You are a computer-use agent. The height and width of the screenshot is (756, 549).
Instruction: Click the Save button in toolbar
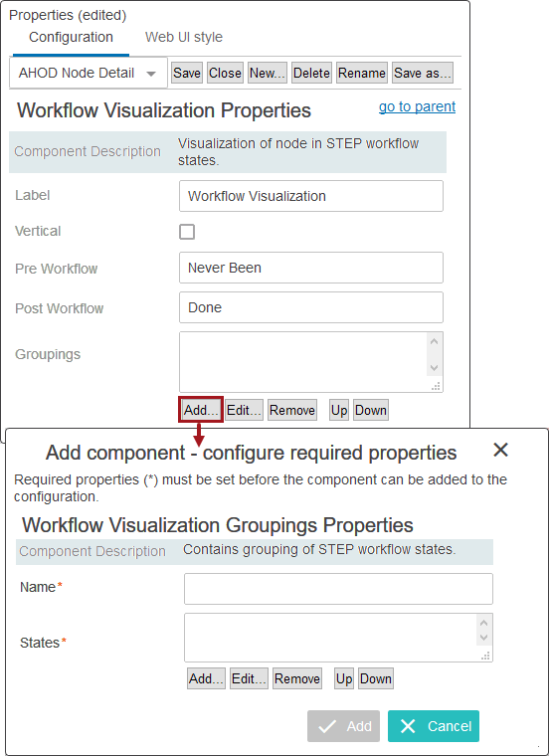(187, 73)
